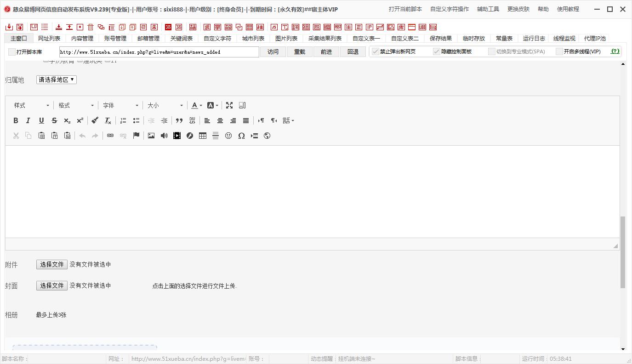
Task: Click the vertical scrollbar thumb
Action: [623, 252]
